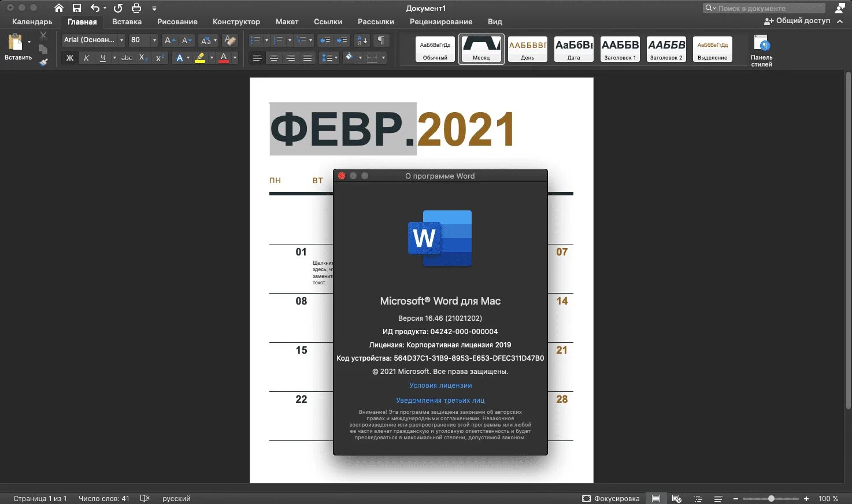Apply yellow text highlight color
Image resolution: width=852 pixels, height=504 pixels.
[x=200, y=58]
